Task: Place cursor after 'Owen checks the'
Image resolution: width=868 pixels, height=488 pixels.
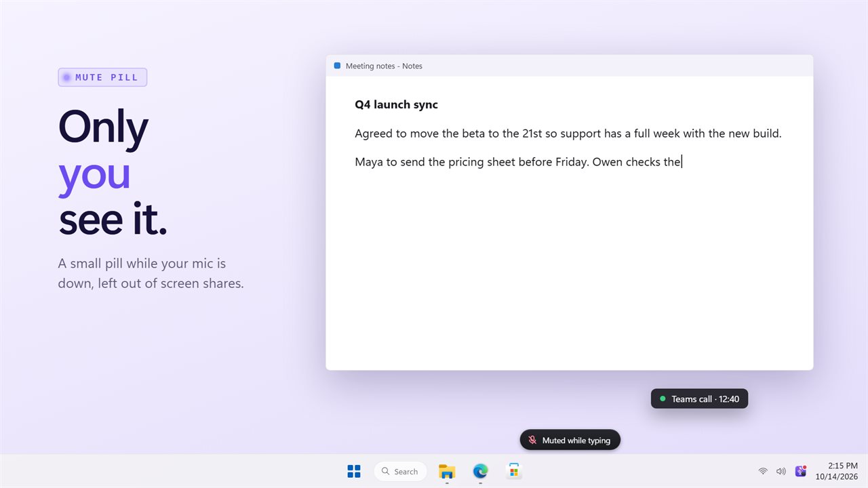Action: [682, 162]
